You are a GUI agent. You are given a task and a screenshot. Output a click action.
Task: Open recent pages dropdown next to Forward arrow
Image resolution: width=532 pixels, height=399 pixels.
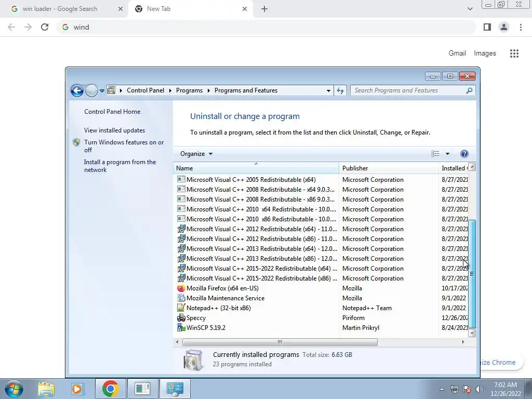[102, 91]
